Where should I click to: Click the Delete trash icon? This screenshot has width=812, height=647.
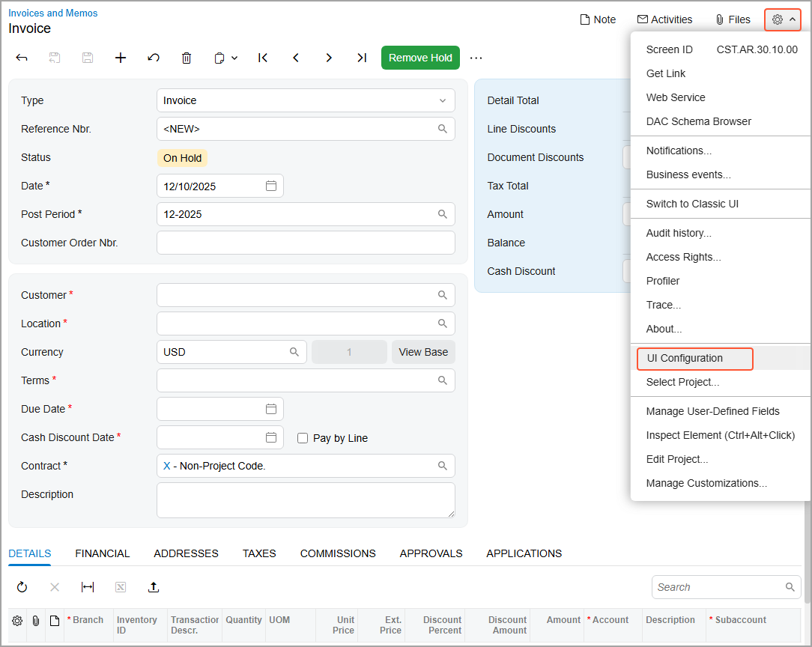pyautogui.click(x=187, y=58)
